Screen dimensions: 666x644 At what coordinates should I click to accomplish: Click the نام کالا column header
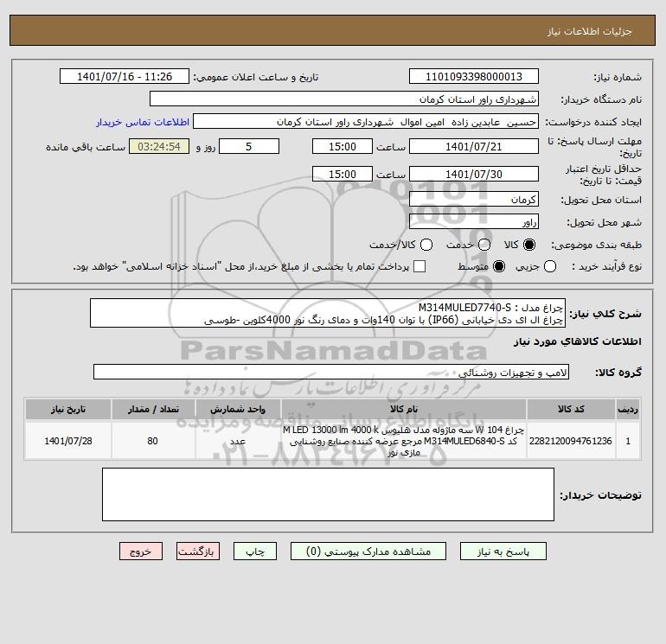(404, 409)
